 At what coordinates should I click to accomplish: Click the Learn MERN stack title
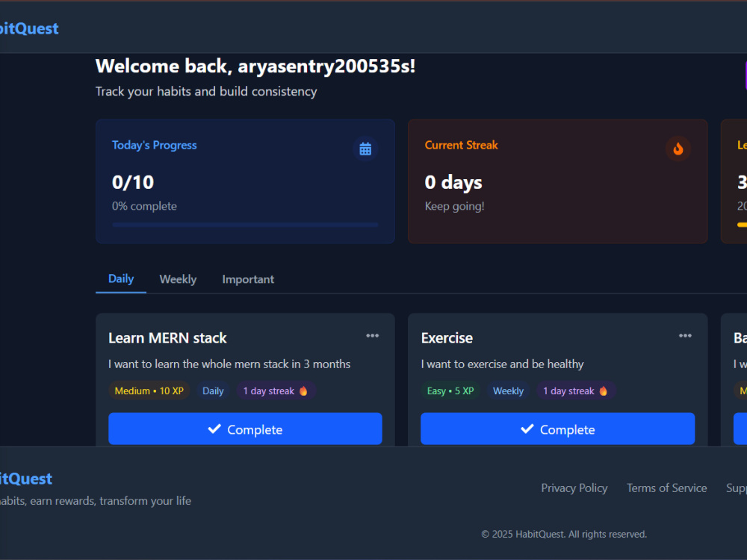(167, 338)
